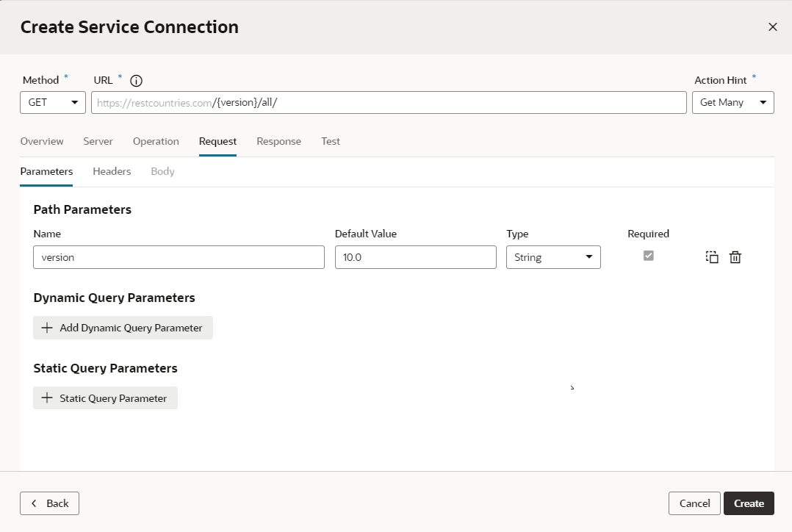Image resolution: width=792 pixels, height=532 pixels.
Task: Open the Method GET dropdown
Action: click(x=53, y=103)
